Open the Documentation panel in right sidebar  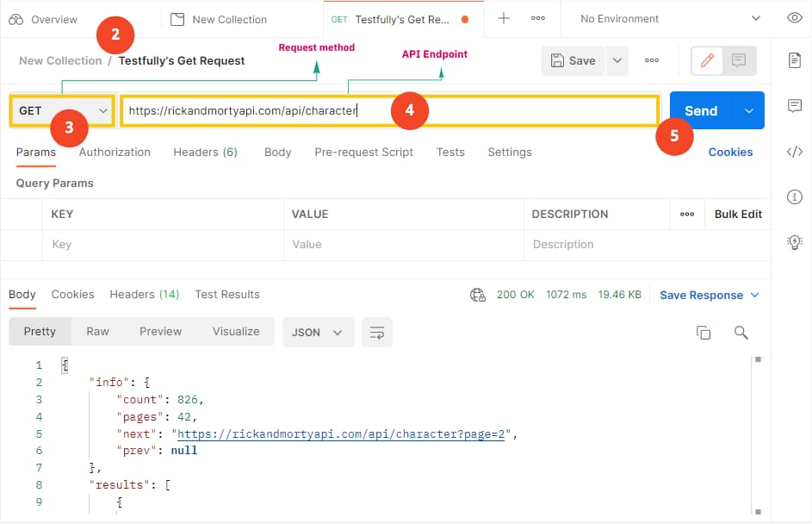[794, 60]
